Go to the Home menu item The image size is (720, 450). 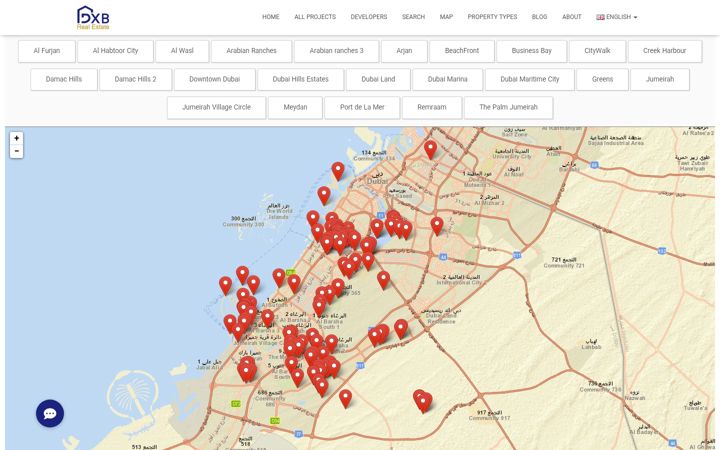tap(270, 17)
